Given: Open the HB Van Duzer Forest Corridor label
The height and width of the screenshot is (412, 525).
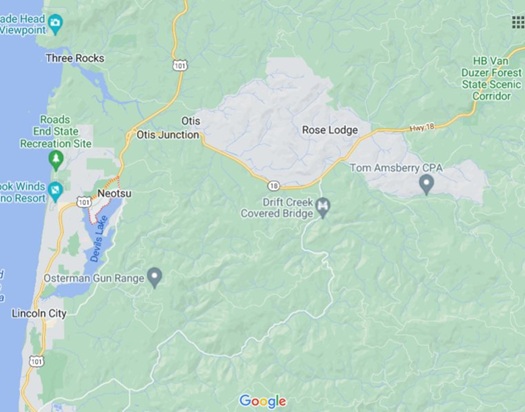Looking at the screenshot, I should click(x=491, y=79).
